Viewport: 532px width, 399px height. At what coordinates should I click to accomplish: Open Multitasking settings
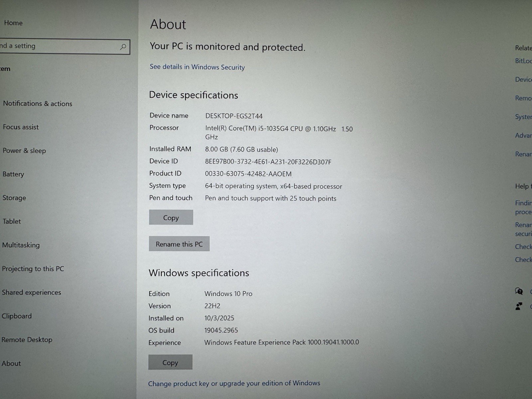point(21,245)
